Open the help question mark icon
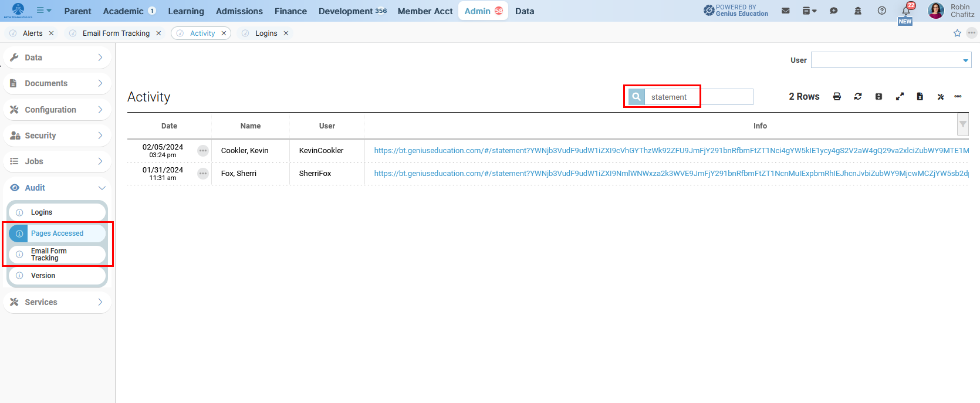The image size is (980, 403). pyautogui.click(x=882, y=11)
